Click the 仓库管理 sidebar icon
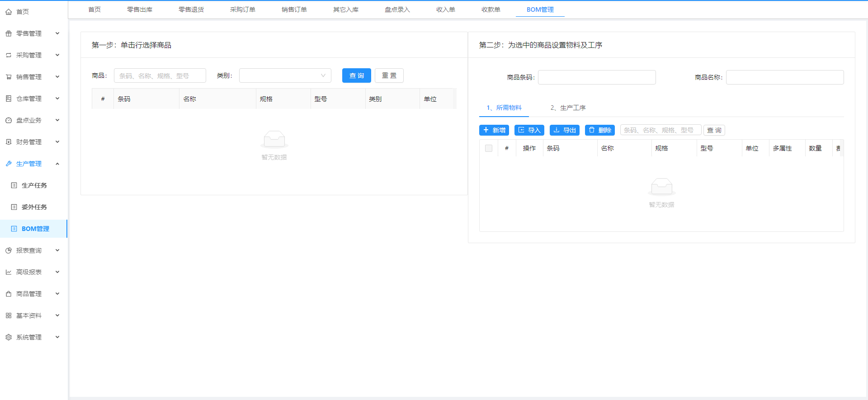Image resolution: width=868 pixels, height=400 pixels. coord(9,99)
